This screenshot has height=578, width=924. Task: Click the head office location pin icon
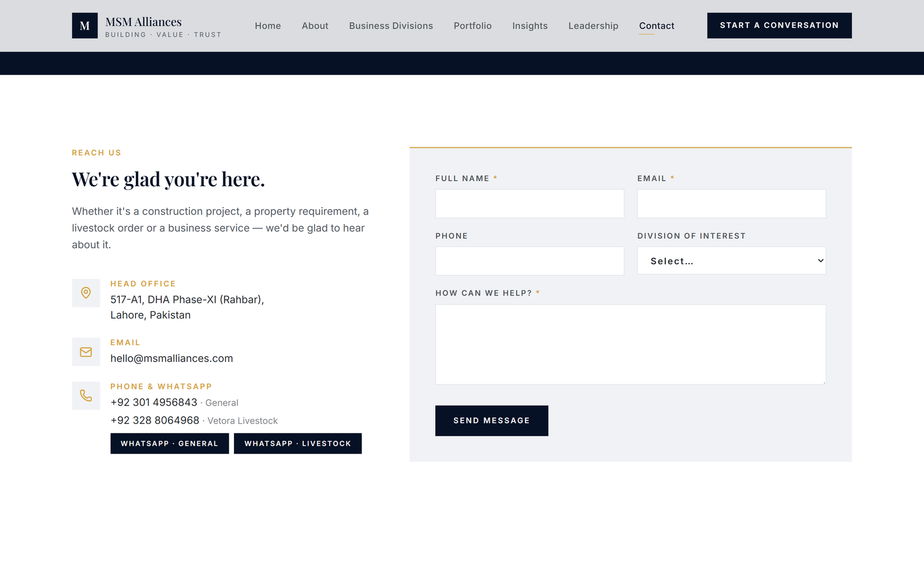86,293
